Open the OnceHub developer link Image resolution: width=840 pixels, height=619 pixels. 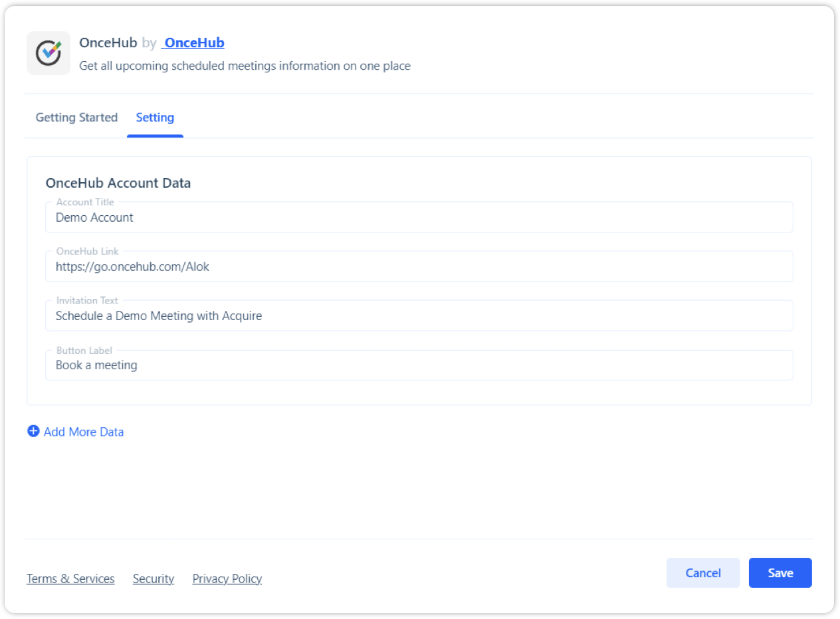coord(193,43)
